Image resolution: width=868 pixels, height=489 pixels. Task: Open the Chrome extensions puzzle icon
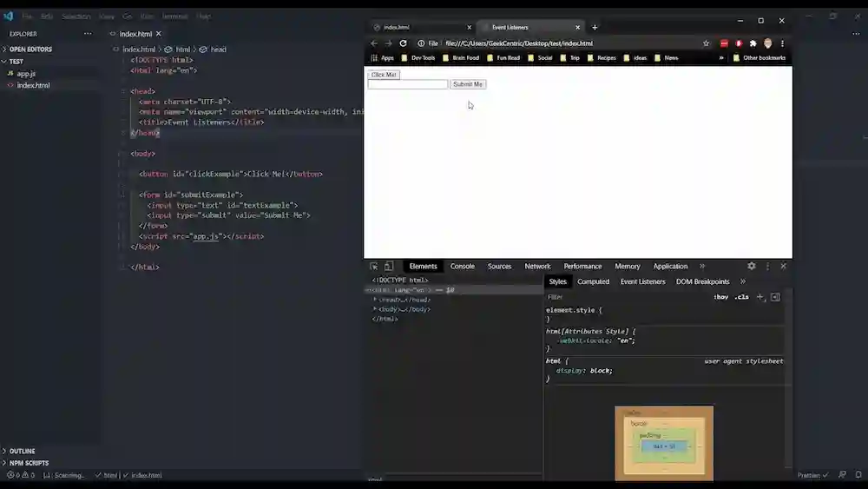pyautogui.click(x=753, y=43)
